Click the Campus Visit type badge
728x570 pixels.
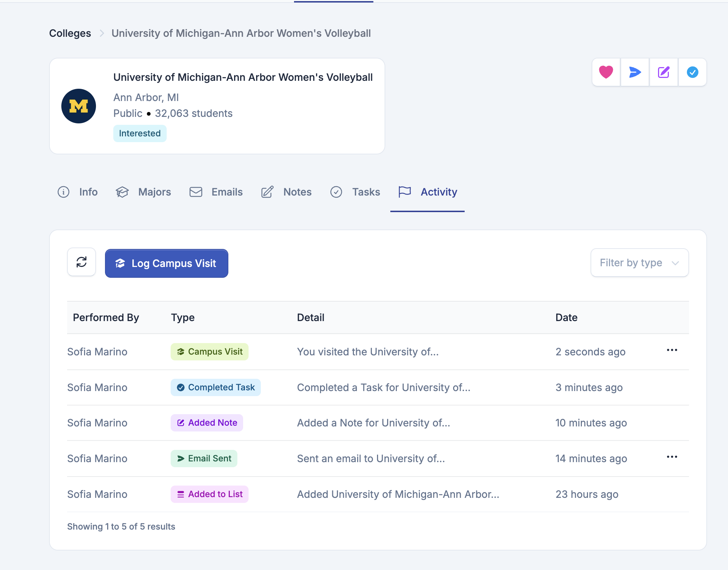pyautogui.click(x=210, y=352)
